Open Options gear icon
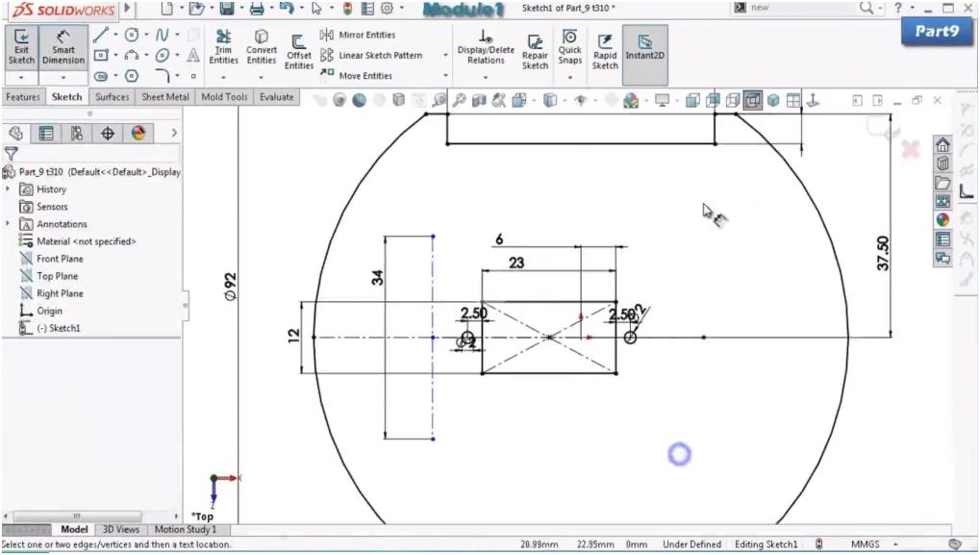The height and width of the screenshot is (555, 980). click(x=387, y=8)
